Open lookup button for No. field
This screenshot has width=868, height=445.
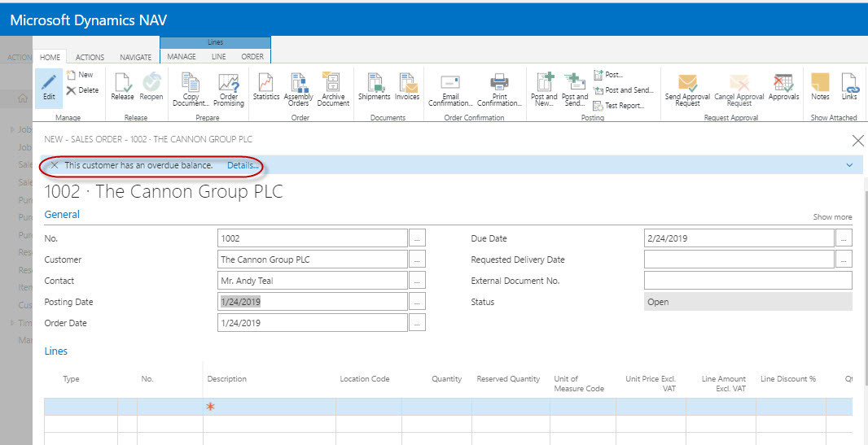[417, 238]
